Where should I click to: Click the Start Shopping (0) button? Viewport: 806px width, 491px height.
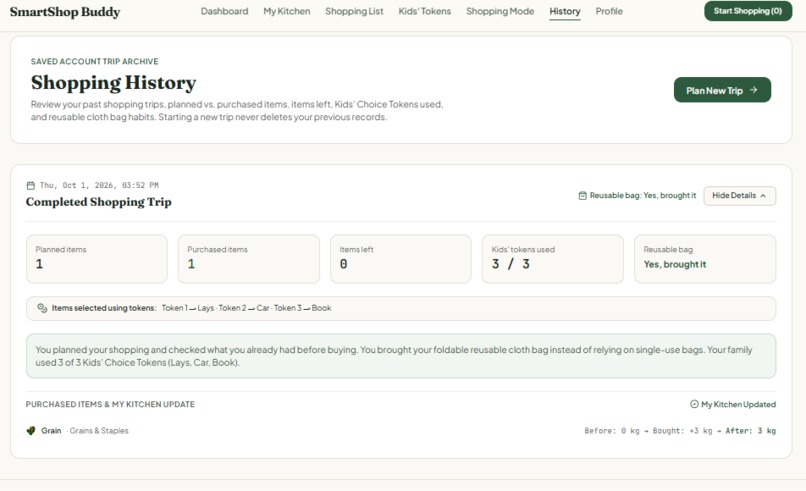[748, 11]
